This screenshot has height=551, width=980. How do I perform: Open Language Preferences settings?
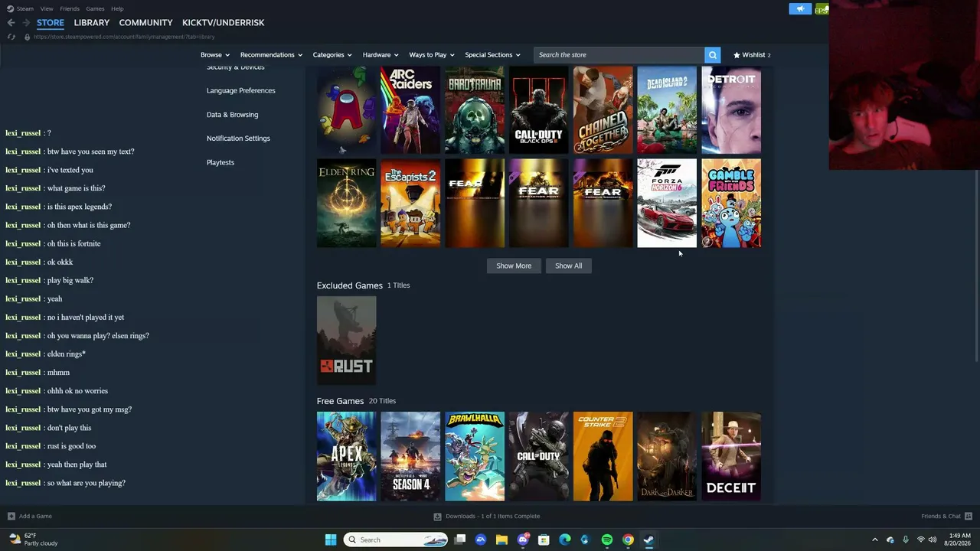click(240, 90)
